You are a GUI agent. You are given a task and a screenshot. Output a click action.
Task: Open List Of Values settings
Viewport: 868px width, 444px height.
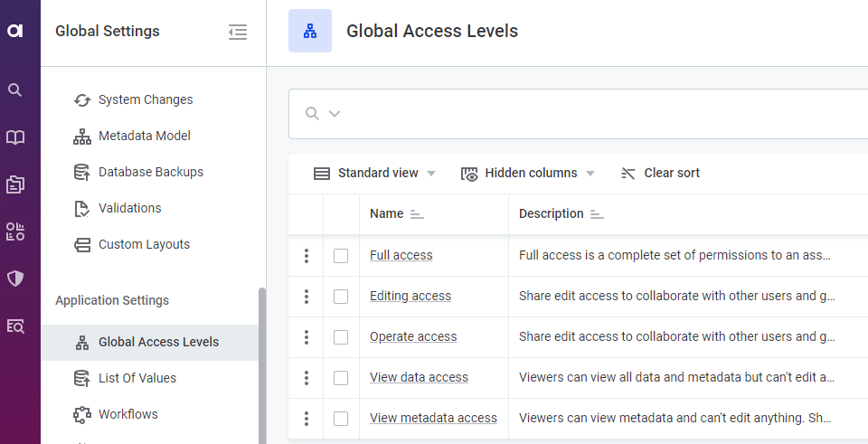click(137, 378)
